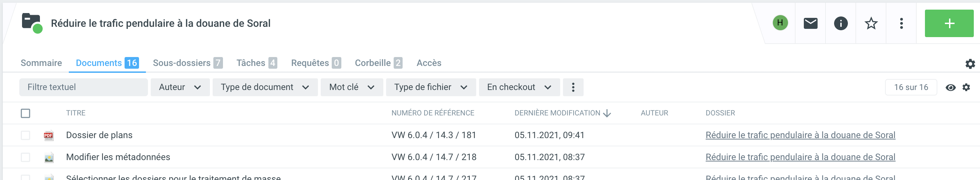Open the dossier info icon
The image size is (980, 180).
(840, 23)
